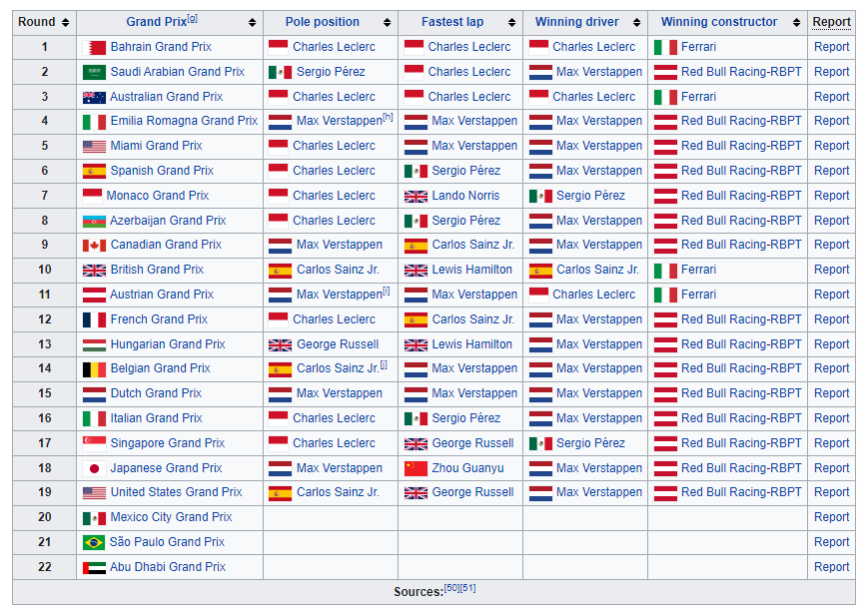Click the Sources label text
865x616 pixels.
[419, 592]
